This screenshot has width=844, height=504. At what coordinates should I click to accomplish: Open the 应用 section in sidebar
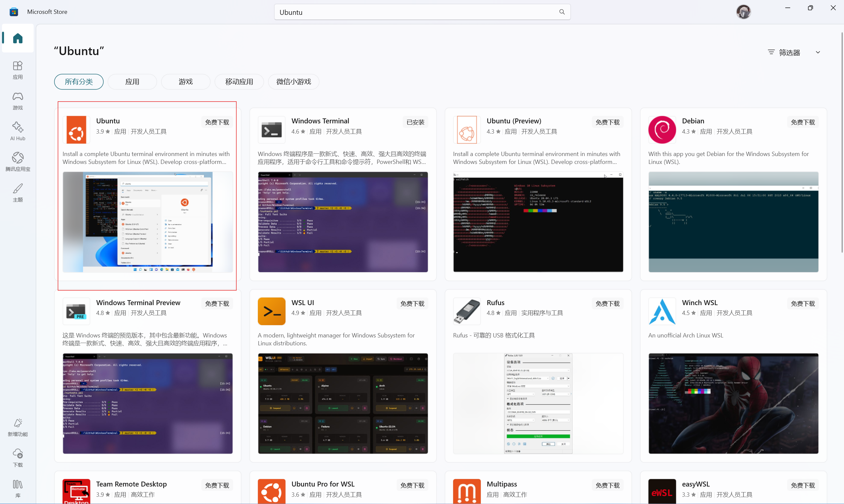pyautogui.click(x=18, y=70)
